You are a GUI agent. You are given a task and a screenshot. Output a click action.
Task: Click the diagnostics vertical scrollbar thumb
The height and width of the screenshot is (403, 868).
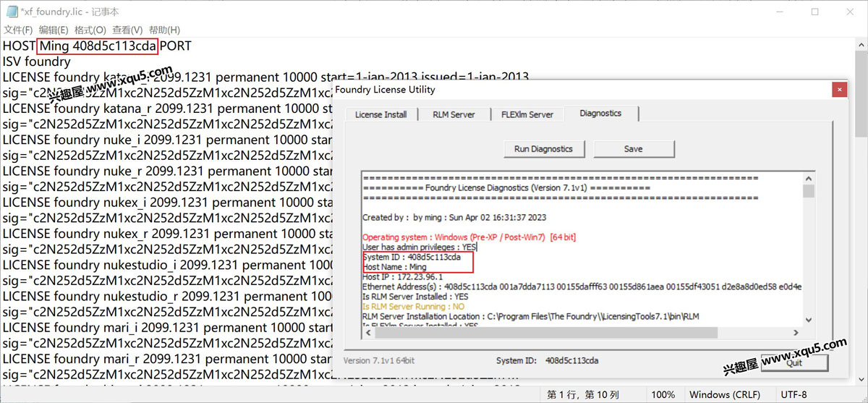click(809, 192)
